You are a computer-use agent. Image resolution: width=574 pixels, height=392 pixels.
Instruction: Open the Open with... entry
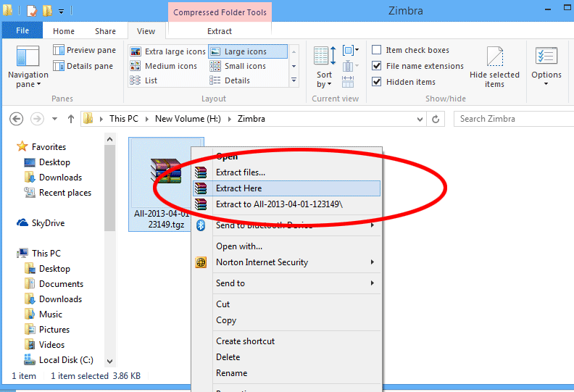pos(286,246)
